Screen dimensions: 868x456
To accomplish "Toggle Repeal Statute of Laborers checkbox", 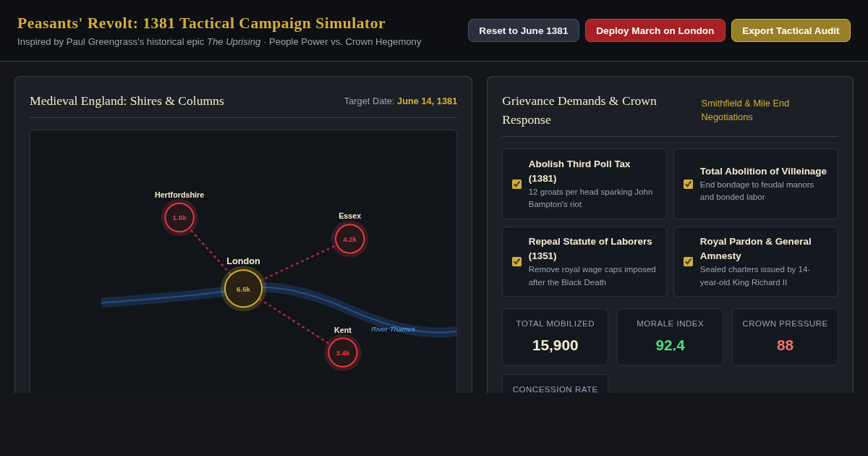I will pyautogui.click(x=516, y=261).
